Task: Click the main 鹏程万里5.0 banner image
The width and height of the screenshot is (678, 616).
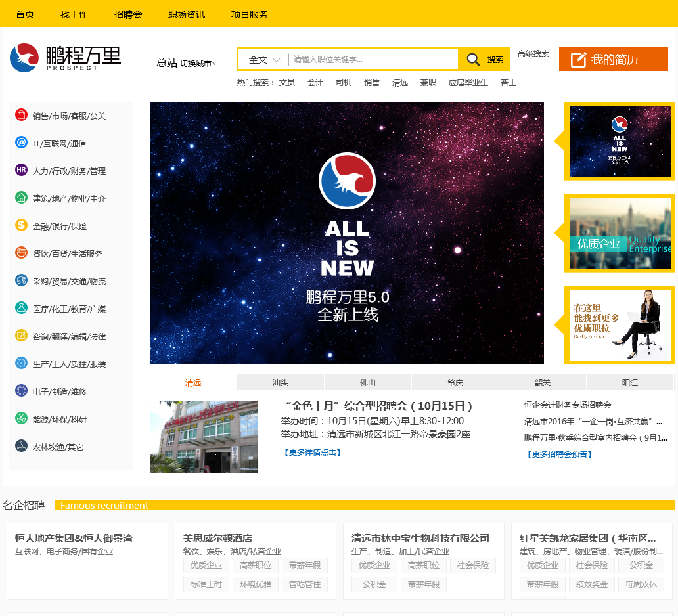Action: [347, 233]
